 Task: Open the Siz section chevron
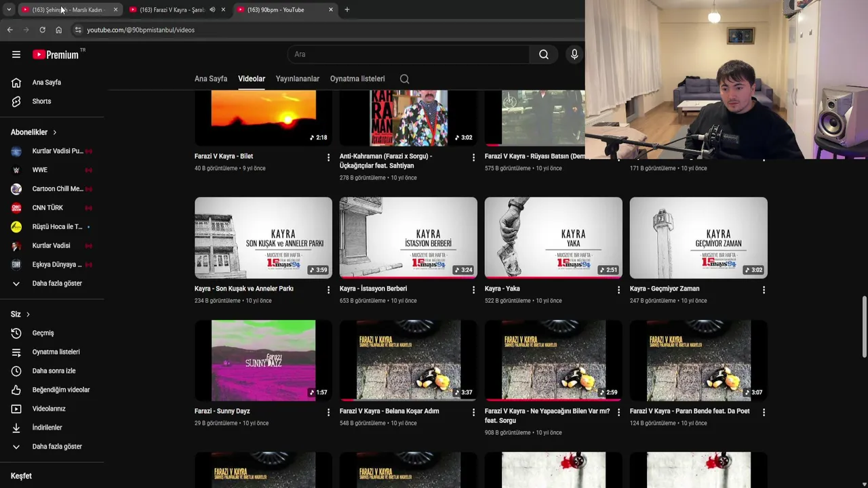click(28, 314)
